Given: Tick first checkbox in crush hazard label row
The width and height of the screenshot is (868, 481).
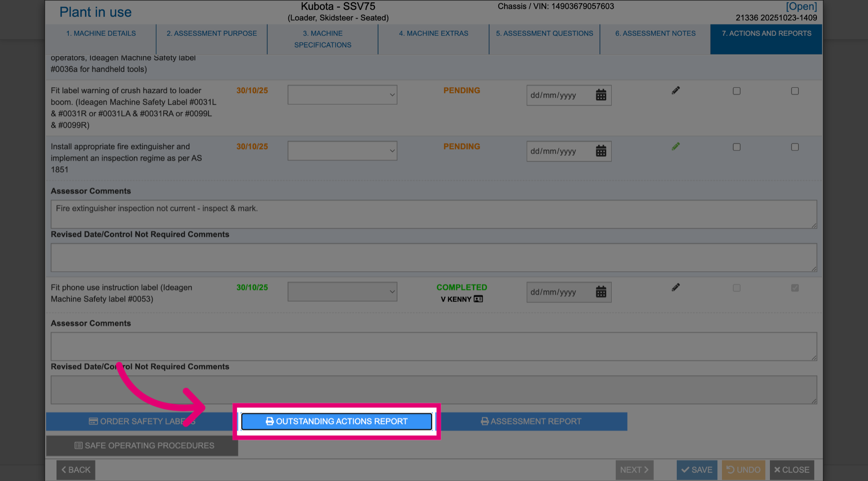Looking at the screenshot, I should 736,91.
